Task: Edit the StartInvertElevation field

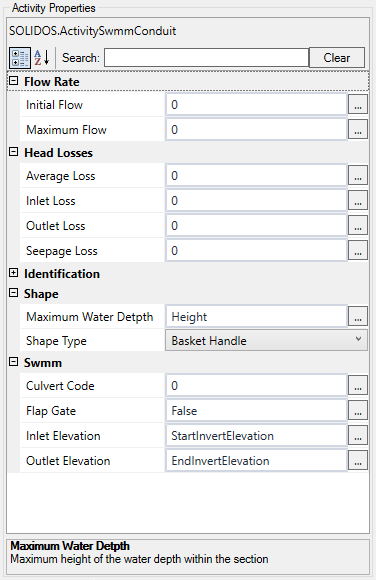Action: click(256, 436)
